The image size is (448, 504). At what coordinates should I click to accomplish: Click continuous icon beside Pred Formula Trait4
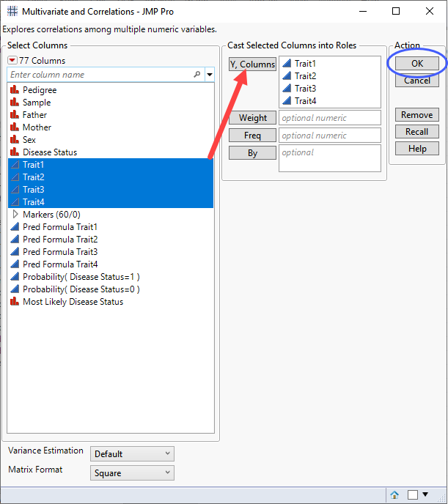(x=15, y=264)
